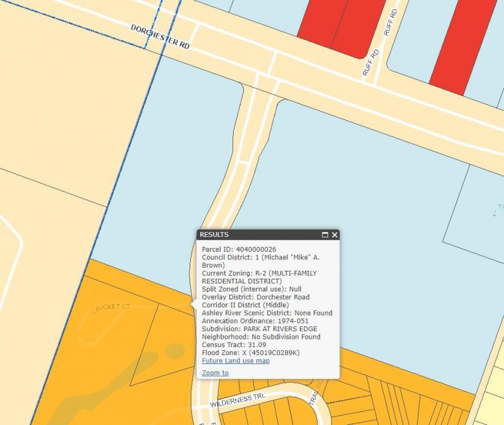Image resolution: width=504 pixels, height=425 pixels.
Task: Open the Future Land use map link
Action: pos(236,361)
